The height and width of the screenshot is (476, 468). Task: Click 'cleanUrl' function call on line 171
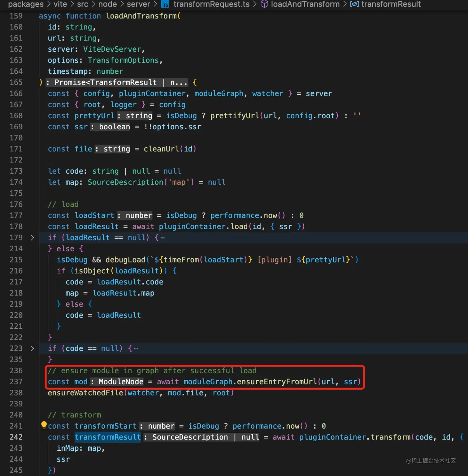point(161,149)
